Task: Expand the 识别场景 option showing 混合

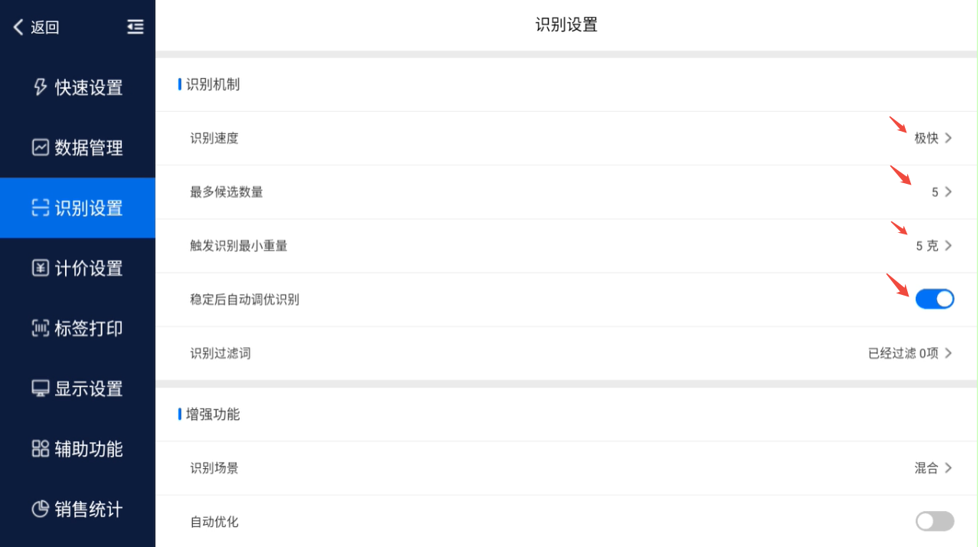Action: pos(932,468)
